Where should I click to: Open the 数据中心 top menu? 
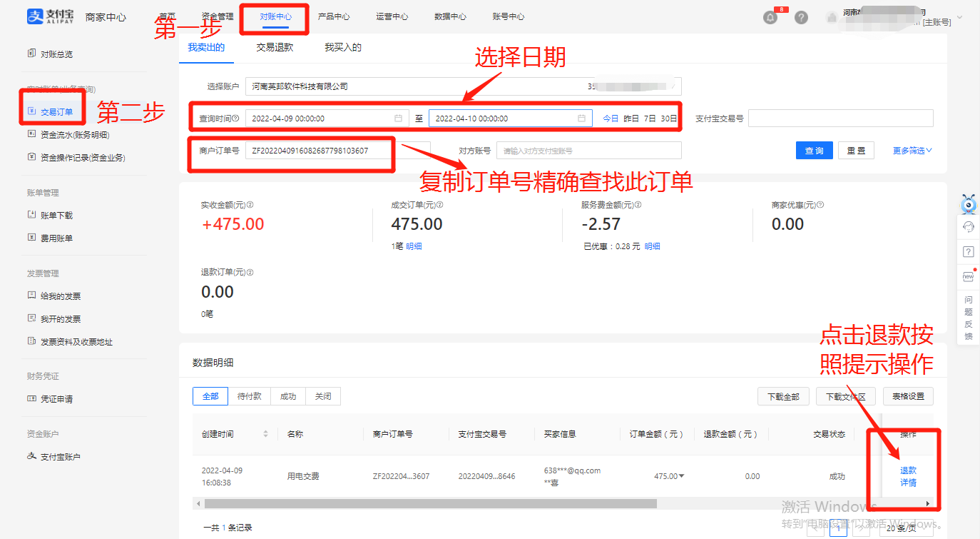coord(450,16)
